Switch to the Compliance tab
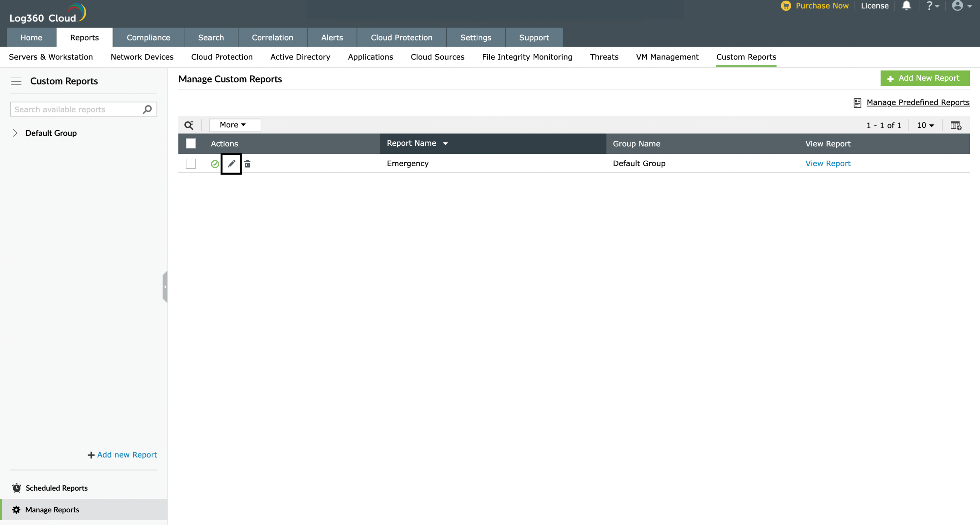 click(x=148, y=38)
